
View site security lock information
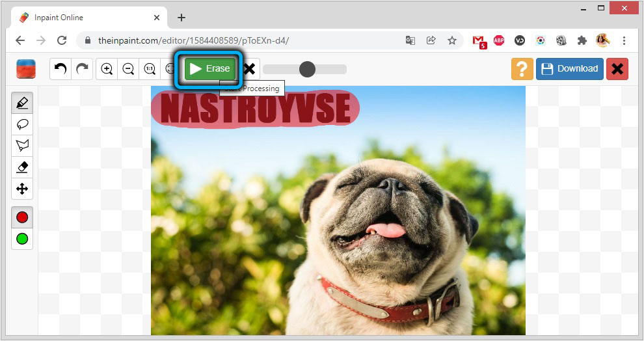(x=87, y=40)
